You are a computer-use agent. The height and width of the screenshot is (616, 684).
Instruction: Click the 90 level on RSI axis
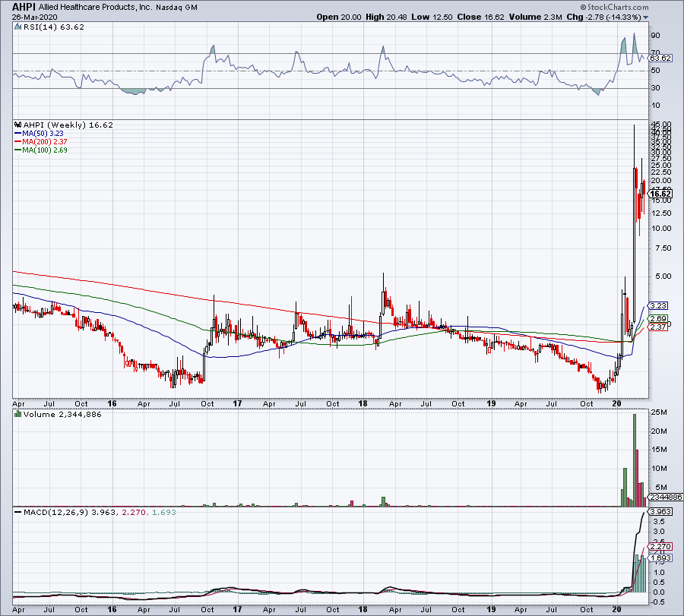(x=655, y=35)
